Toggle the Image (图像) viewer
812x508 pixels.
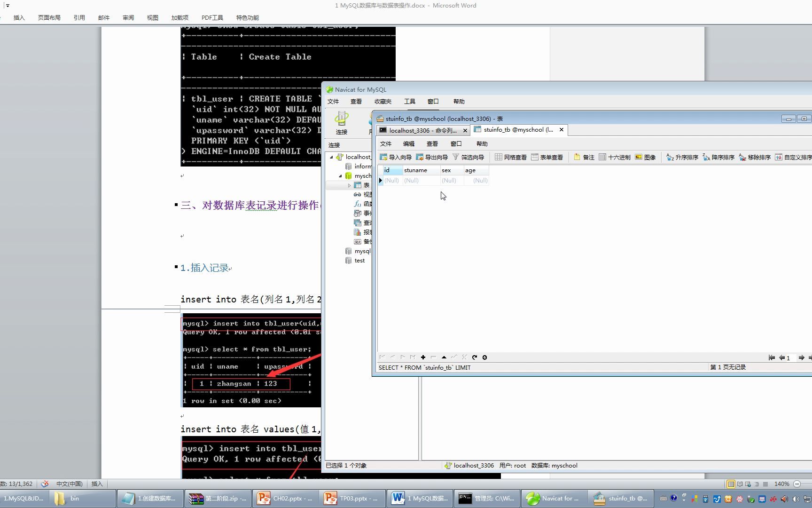pyautogui.click(x=645, y=157)
